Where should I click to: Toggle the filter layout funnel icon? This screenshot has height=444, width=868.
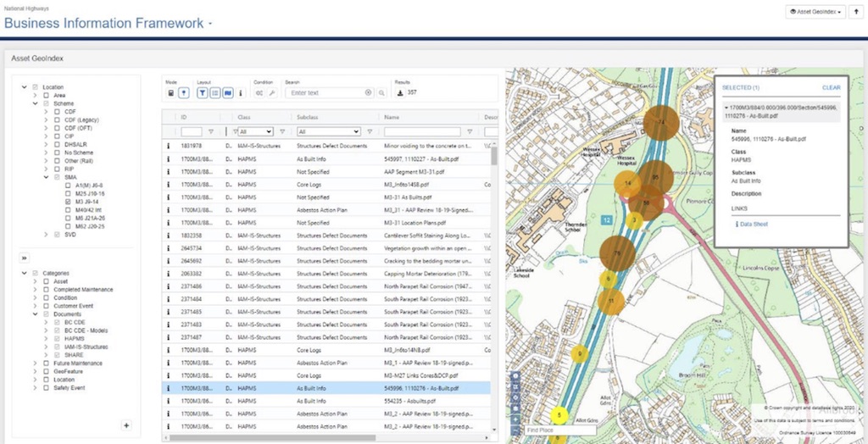pos(203,93)
